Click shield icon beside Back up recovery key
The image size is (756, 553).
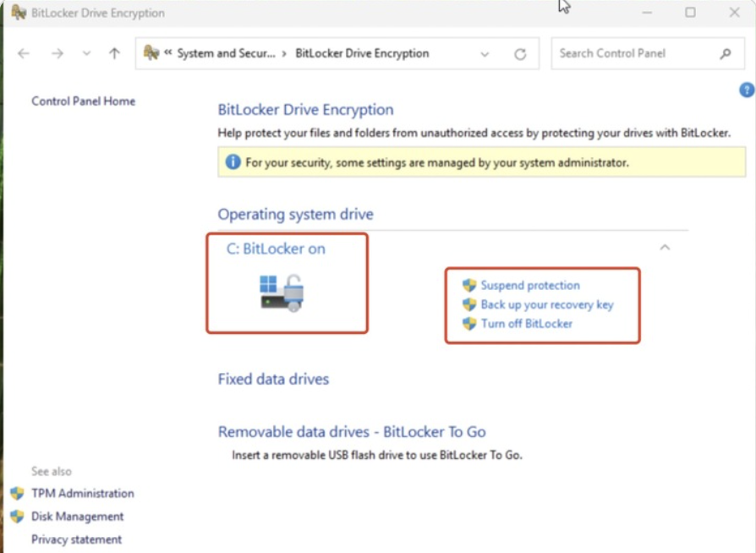(x=469, y=304)
